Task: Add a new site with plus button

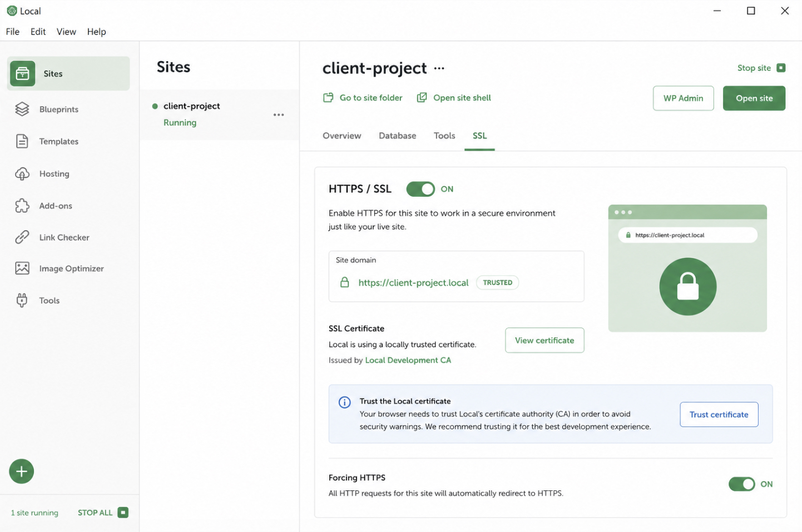Action: point(22,471)
